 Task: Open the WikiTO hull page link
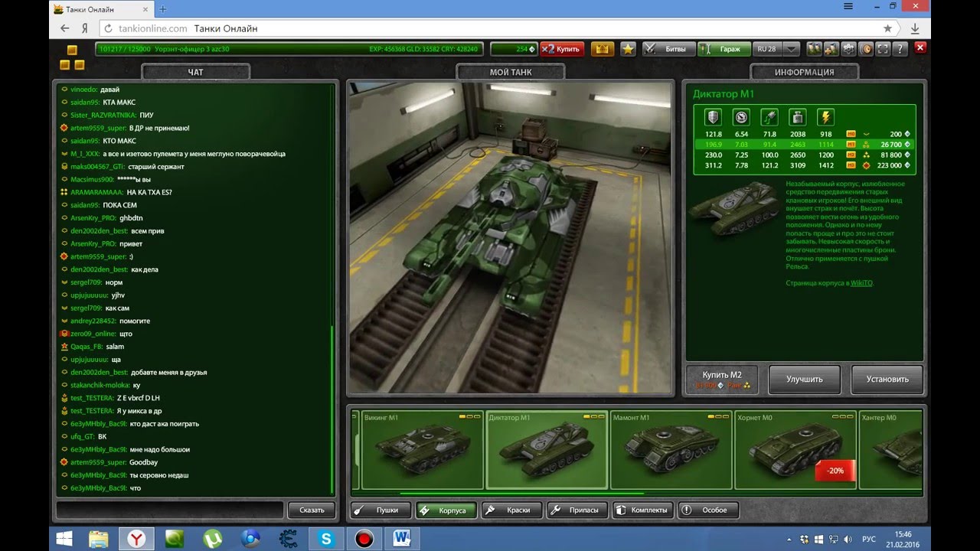pyautogui.click(x=861, y=283)
